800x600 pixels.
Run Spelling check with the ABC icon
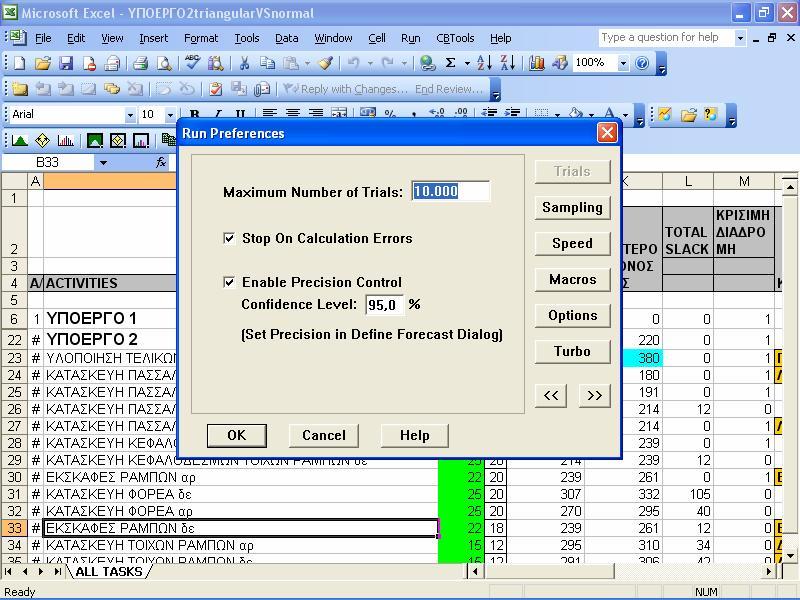[192, 63]
